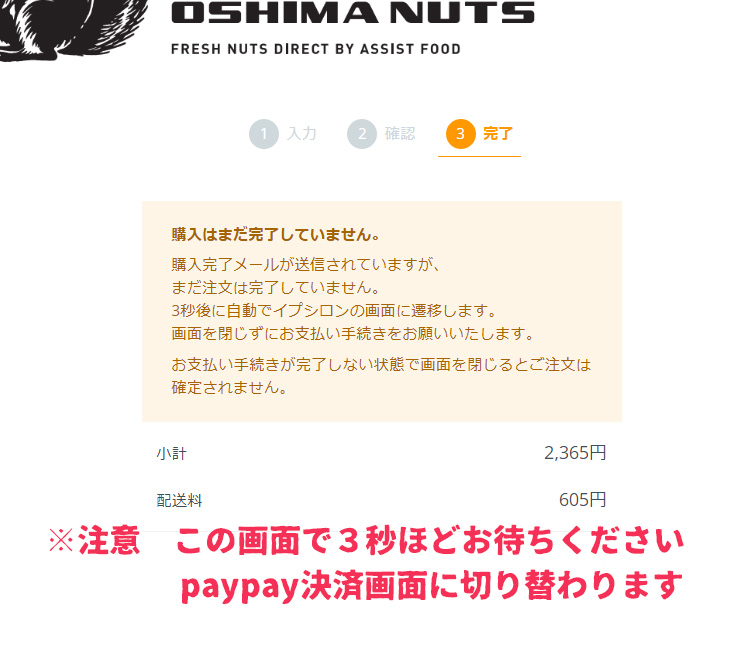This screenshot has height=648, width=737.
Task: Click the 入力 step label
Action: 302,133
